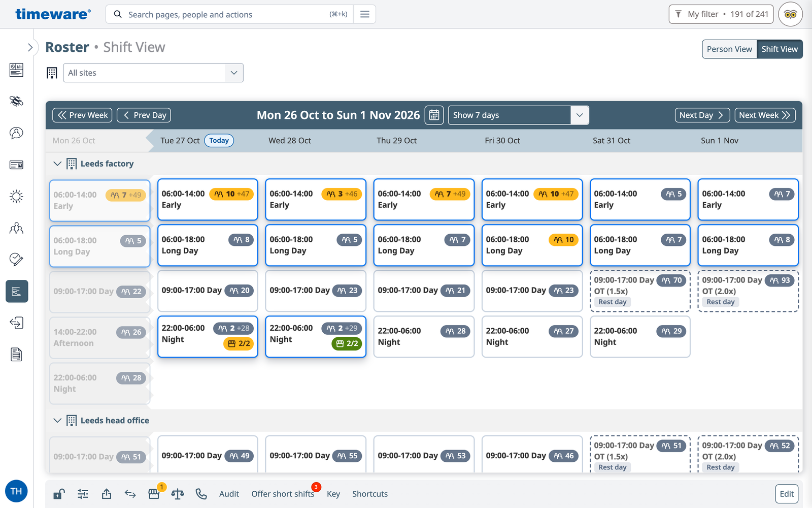Open the shop icon with badge 1

point(154,494)
